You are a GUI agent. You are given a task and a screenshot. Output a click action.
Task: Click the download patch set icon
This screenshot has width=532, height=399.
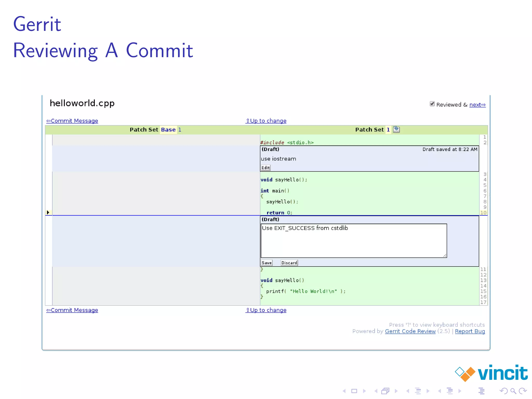pyautogui.click(x=396, y=129)
